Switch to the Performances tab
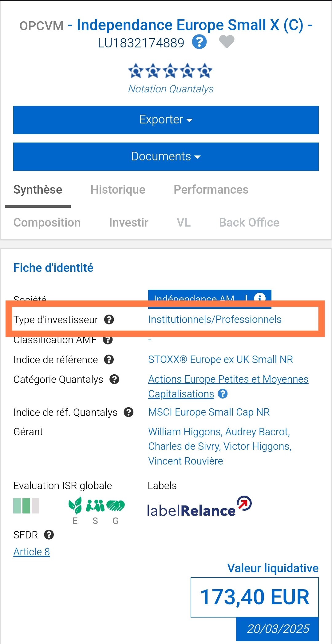332x644 pixels. (x=211, y=190)
